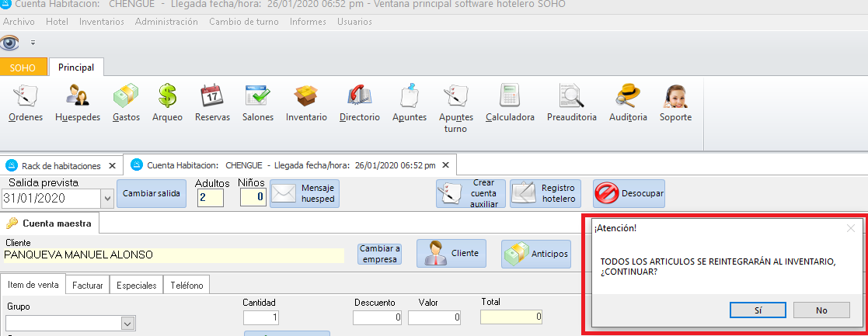The height and width of the screenshot is (336, 868).
Task: Close the Rack de habitaciones tab
Action: (x=112, y=165)
